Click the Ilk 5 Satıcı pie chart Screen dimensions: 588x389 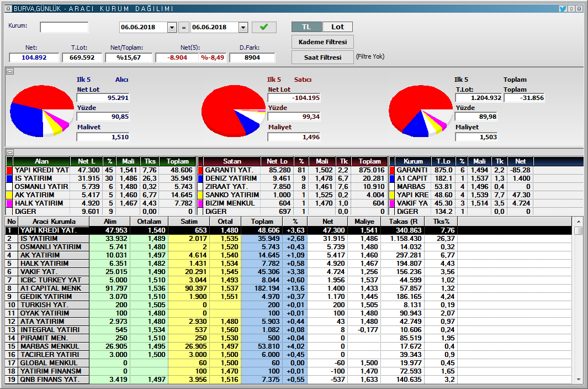pos(234,111)
